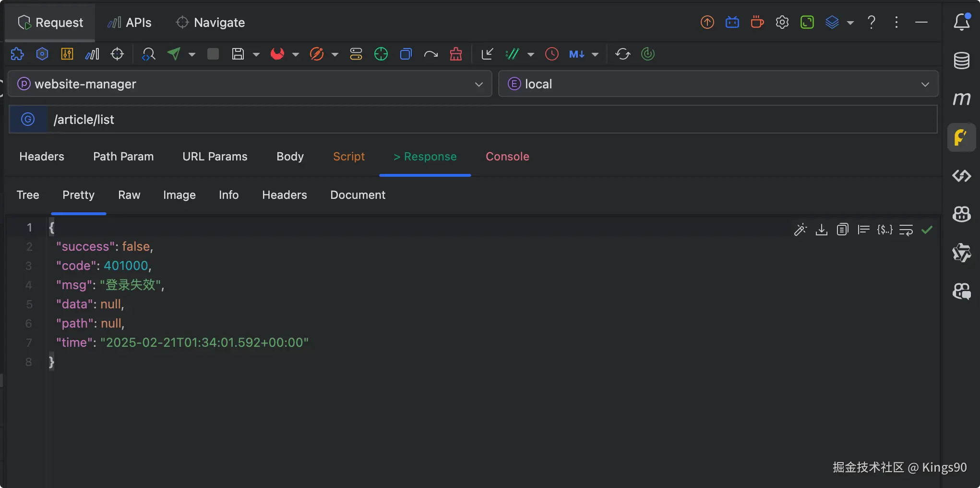This screenshot has height=488, width=980.
Task: Switch to the Navigate tab
Action: (x=210, y=23)
